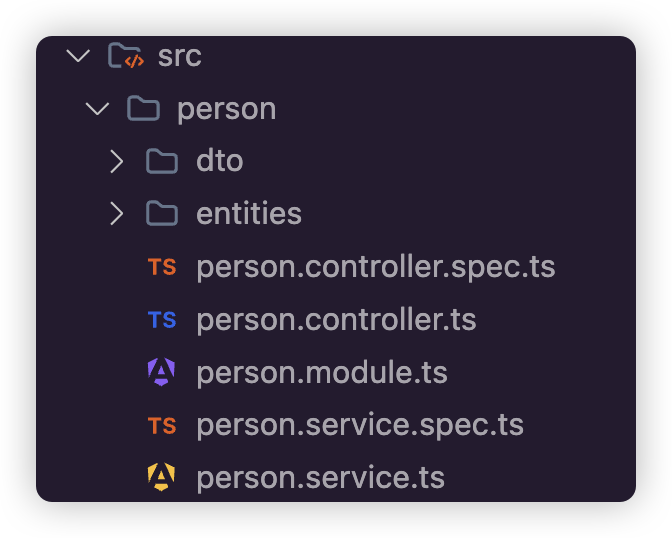Viewport: 672px width, 538px height.
Task: Click the entities folder icon
Action: click(162, 214)
